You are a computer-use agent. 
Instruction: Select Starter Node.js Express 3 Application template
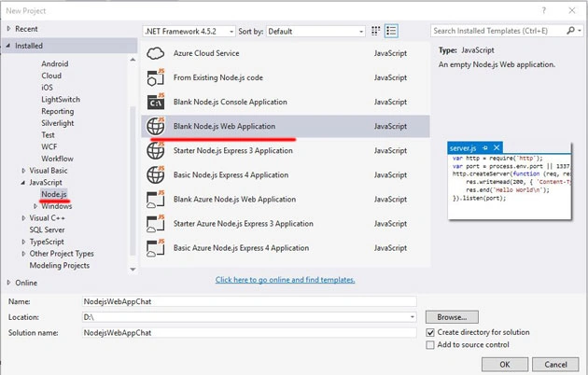click(286, 150)
